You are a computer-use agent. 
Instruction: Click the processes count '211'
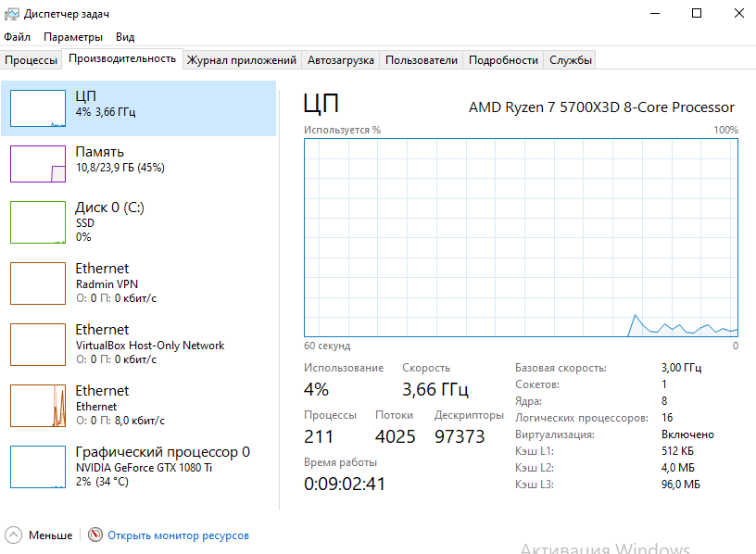(x=319, y=436)
